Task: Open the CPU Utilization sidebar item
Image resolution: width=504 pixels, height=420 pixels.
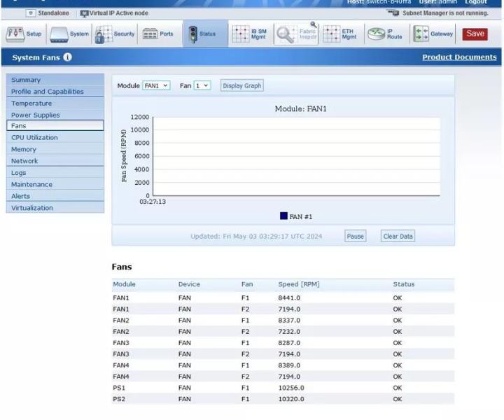Action: pos(55,137)
